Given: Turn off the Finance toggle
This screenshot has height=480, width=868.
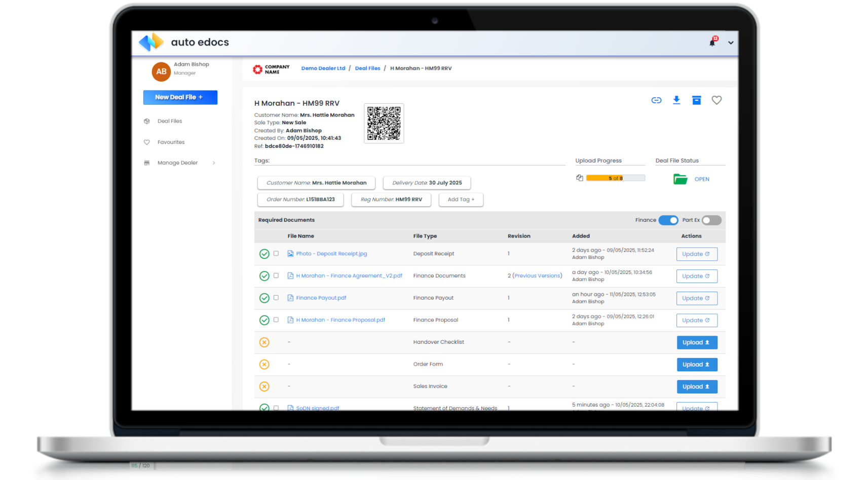Looking at the screenshot, I should [668, 220].
